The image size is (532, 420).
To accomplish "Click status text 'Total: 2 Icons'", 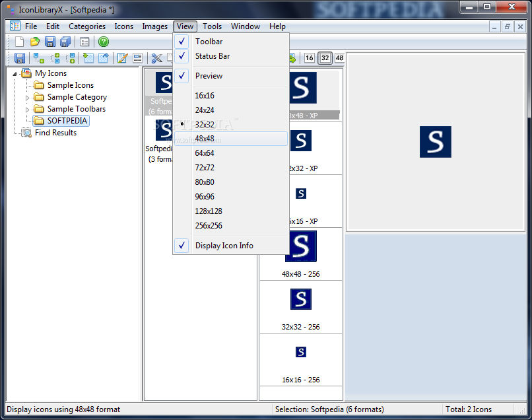I will [469, 409].
